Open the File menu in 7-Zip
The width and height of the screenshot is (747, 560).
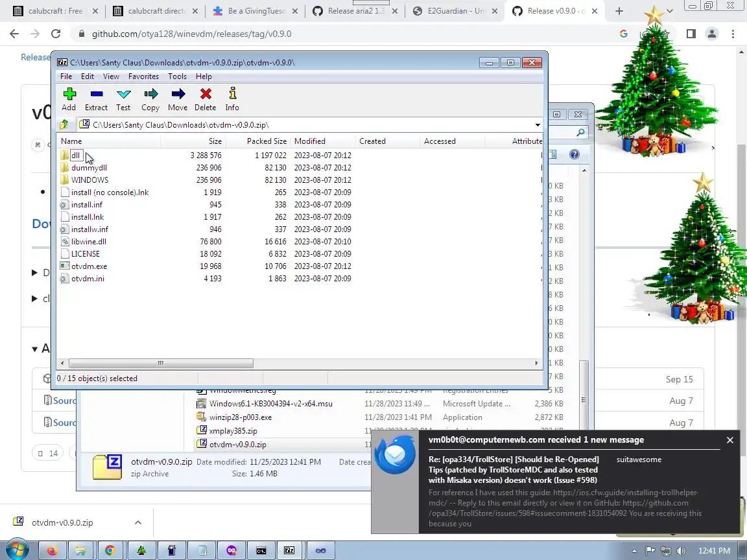click(x=66, y=76)
